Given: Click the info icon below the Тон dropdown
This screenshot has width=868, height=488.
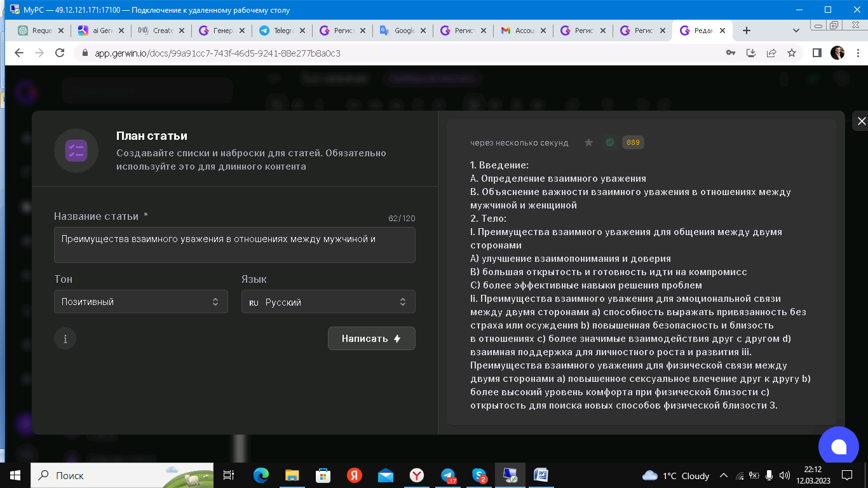Looking at the screenshot, I should click(x=65, y=338).
